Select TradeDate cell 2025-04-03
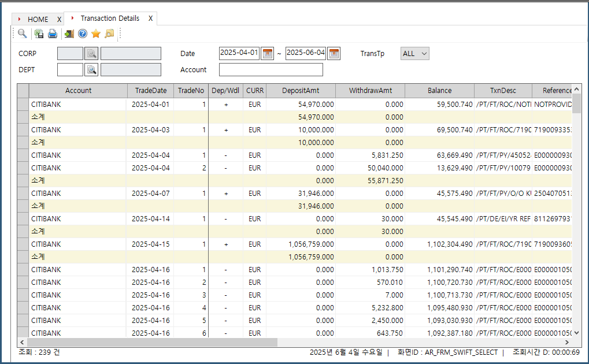Screen dimensions: 589x364 point(151,130)
